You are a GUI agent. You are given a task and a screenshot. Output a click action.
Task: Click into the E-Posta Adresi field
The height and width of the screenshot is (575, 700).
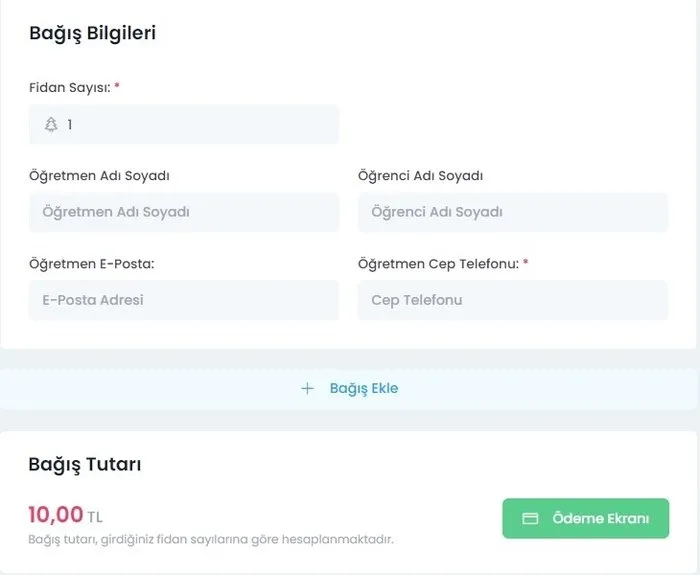[x=184, y=300]
